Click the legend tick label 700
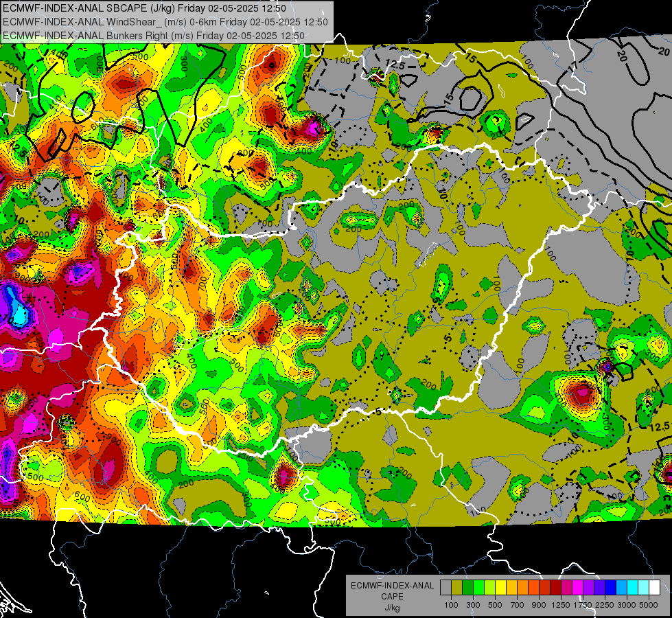This screenshot has height=618, width=672. point(518,605)
